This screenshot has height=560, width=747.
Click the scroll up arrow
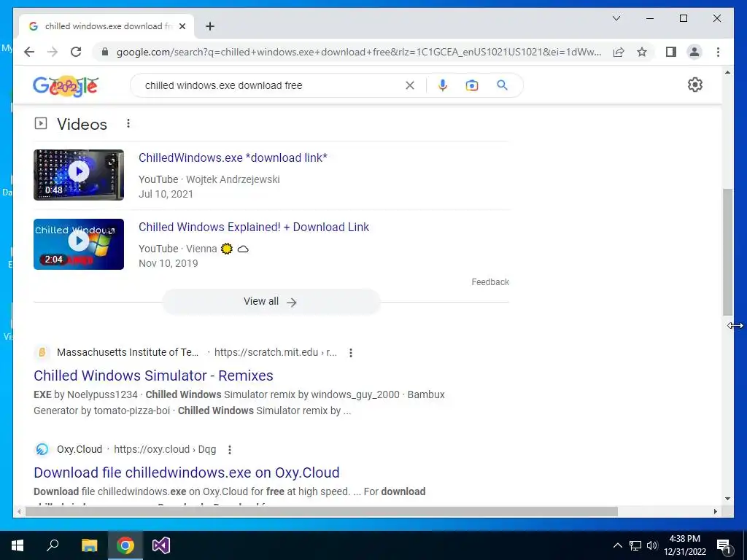tap(727, 72)
